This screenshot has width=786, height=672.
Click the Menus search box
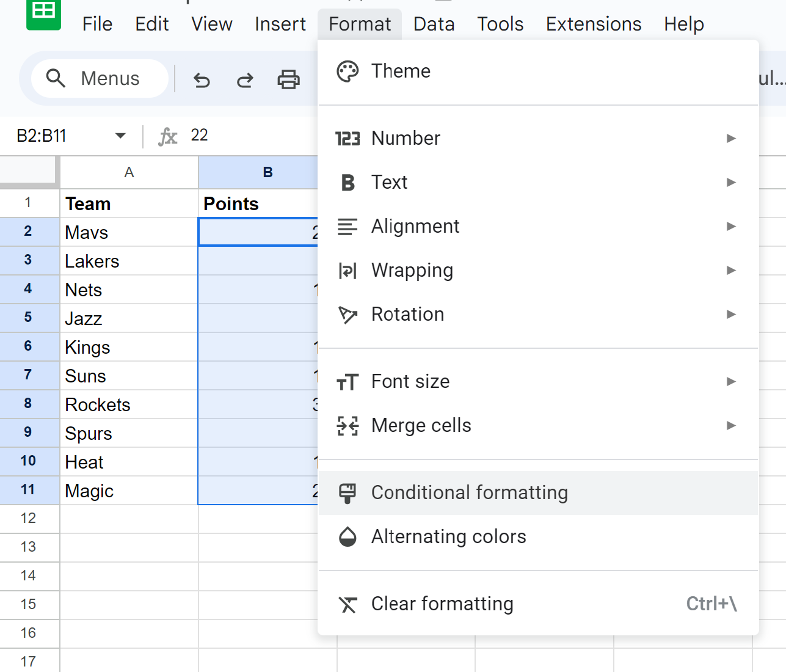100,79
